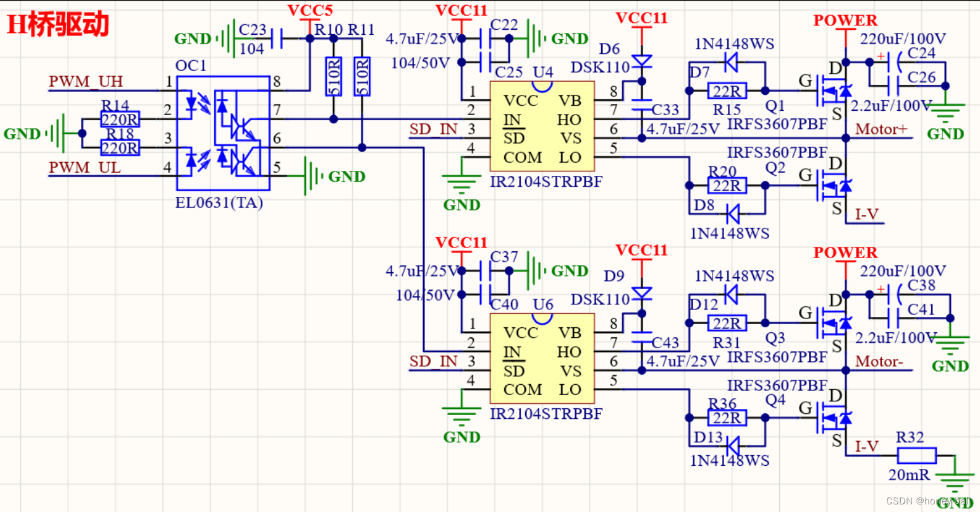Viewport: 980px width, 512px height.
Task: Select the OC1 optocoupler EL0631 symbol
Action: [x=223, y=134]
